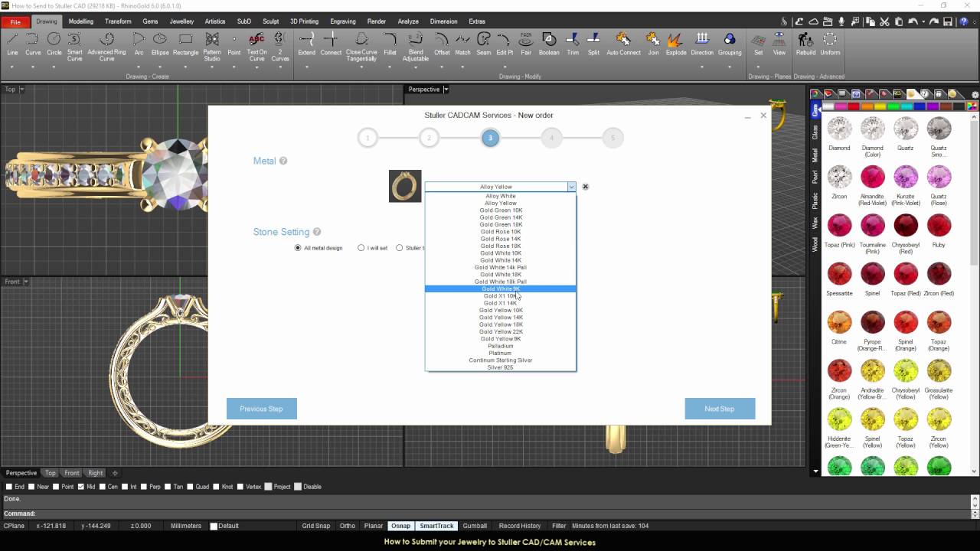Choose Silver 925 from metal list
The image size is (980, 551).
(x=501, y=367)
